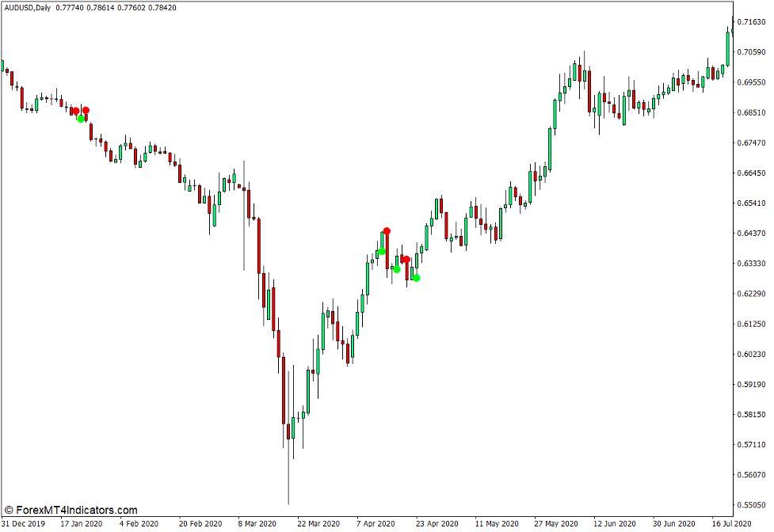774x532 pixels.
Task: Click the 0.78420 close value in header
Action: 161,7
